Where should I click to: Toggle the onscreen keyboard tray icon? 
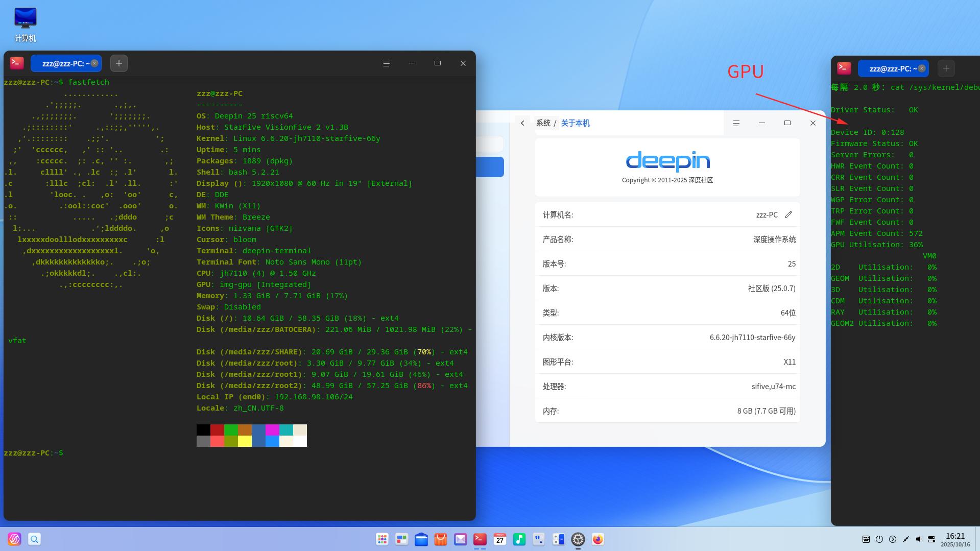pyautogui.click(x=866, y=539)
